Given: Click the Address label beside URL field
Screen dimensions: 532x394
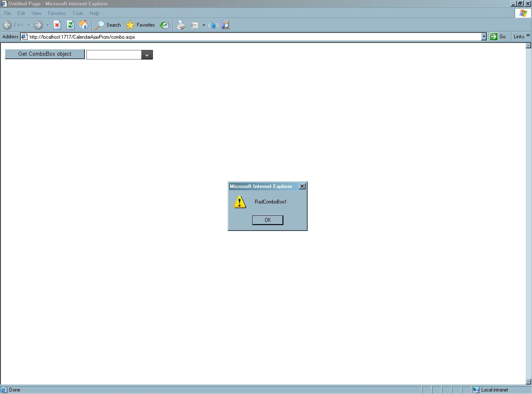Looking at the screenshot, I should coord(10,37).
